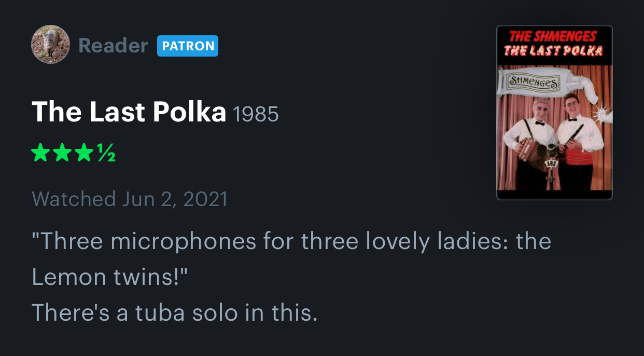Click the "Lemon twins!" review line
Screen dimensions: 644x356
[x=109, y=277]
